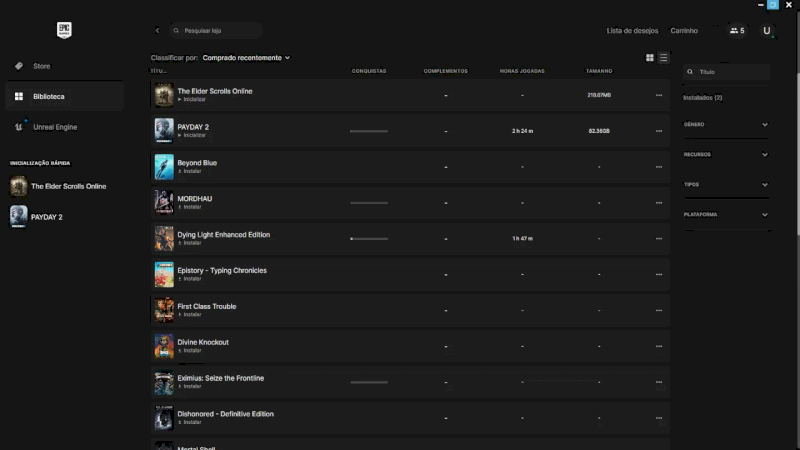Image resolution: width=800 pixels, height=450 pixels.
Task: Open Lista de desejos
Action: pos(632,31)
